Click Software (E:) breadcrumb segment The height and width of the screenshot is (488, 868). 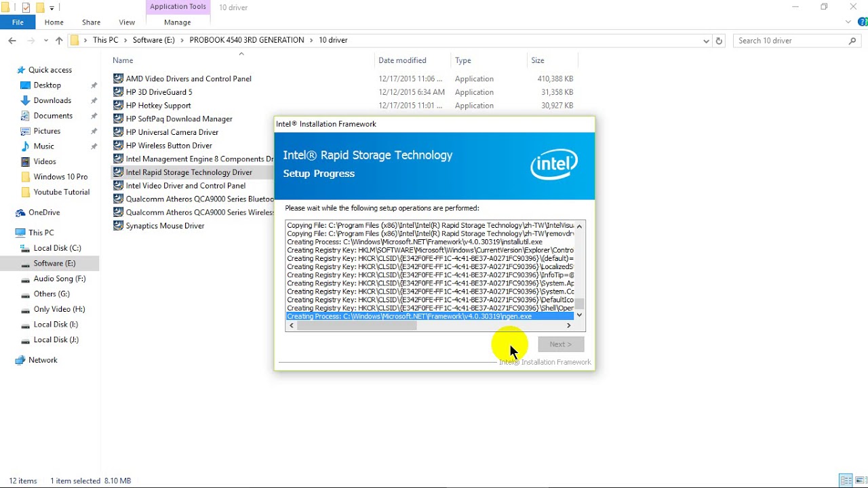[x=153, y=40]
